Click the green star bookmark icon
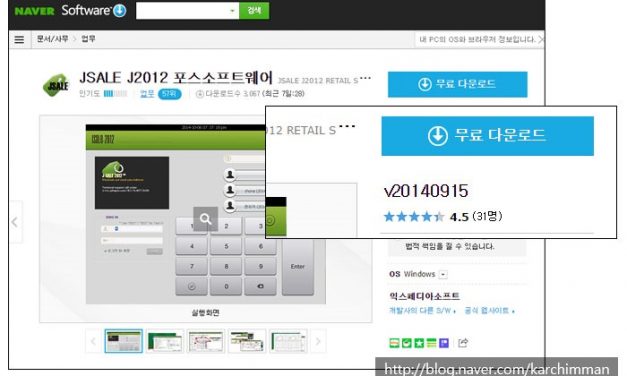 pos(419,343)
